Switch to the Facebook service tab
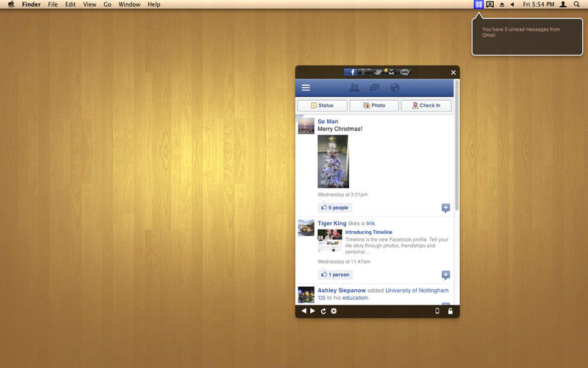Viewport: 588px width, 368px height. click(351, 72)
